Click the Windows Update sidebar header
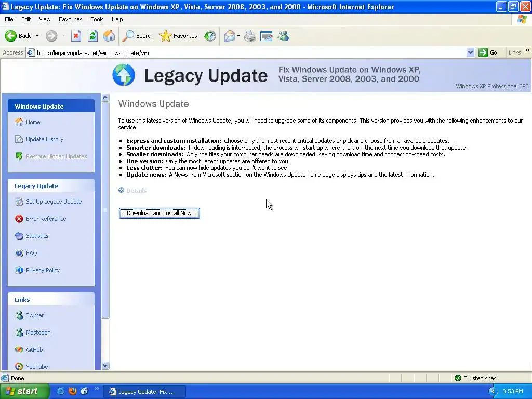 51,106
